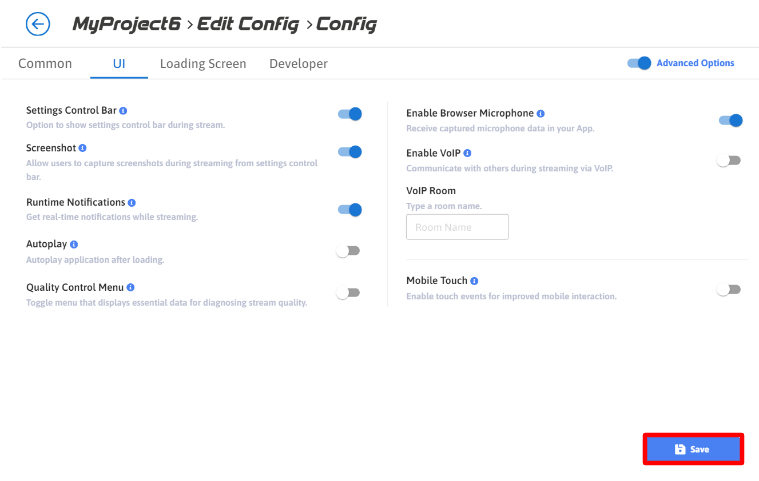Click info icon beside Enable Browser Microphone
759x481 pixels.
541,114
